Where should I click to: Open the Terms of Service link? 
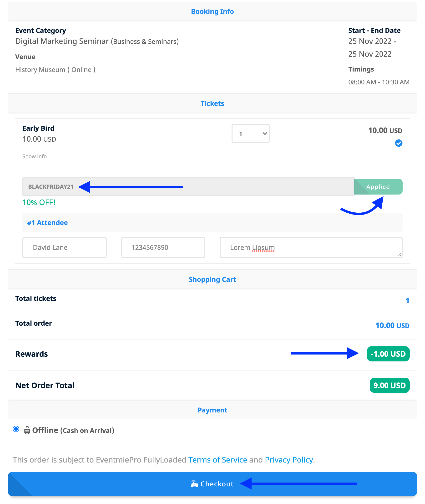pyautogui.click(x=218, y=460)
